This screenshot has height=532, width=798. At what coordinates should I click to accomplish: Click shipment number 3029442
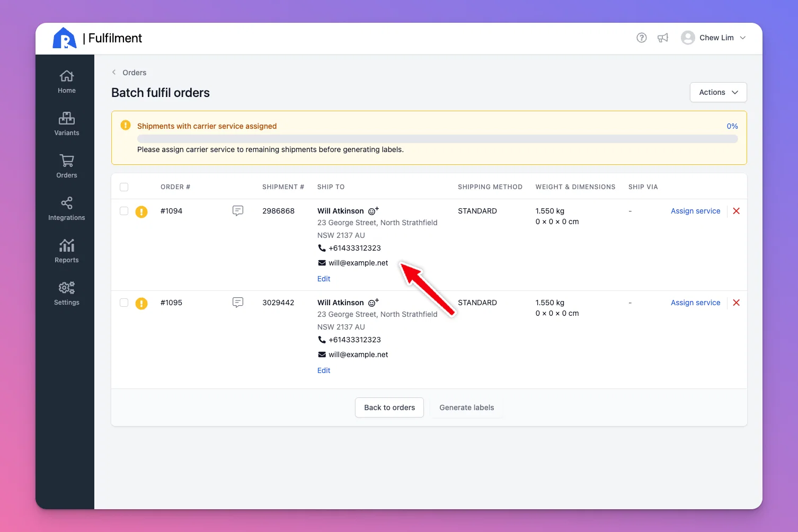(x=278, y=303)
